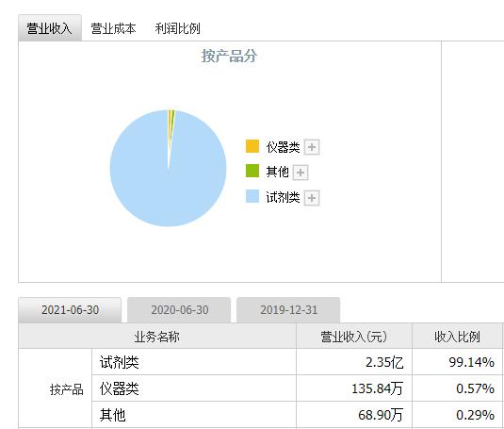
Task: Click the light blue 试剂类 legend swatch
Action: point(252,196)
